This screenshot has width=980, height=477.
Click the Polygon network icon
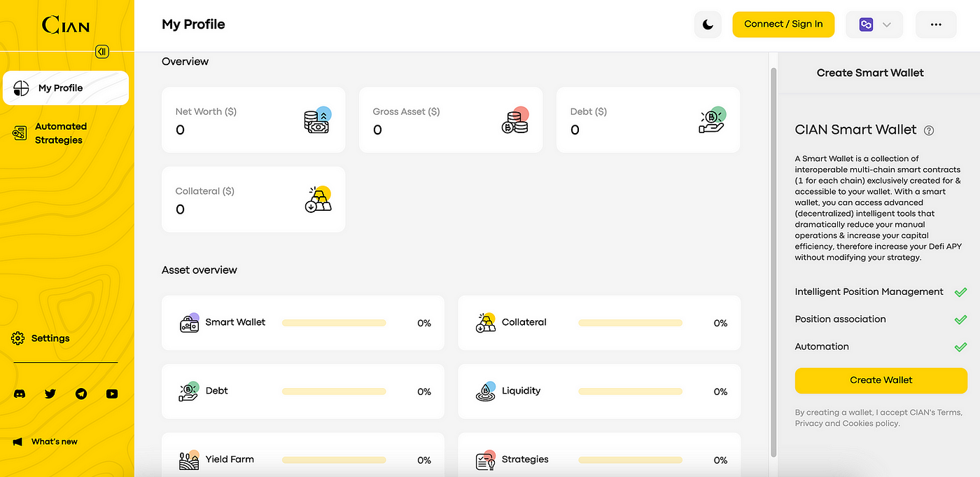(x=866, y=25)
